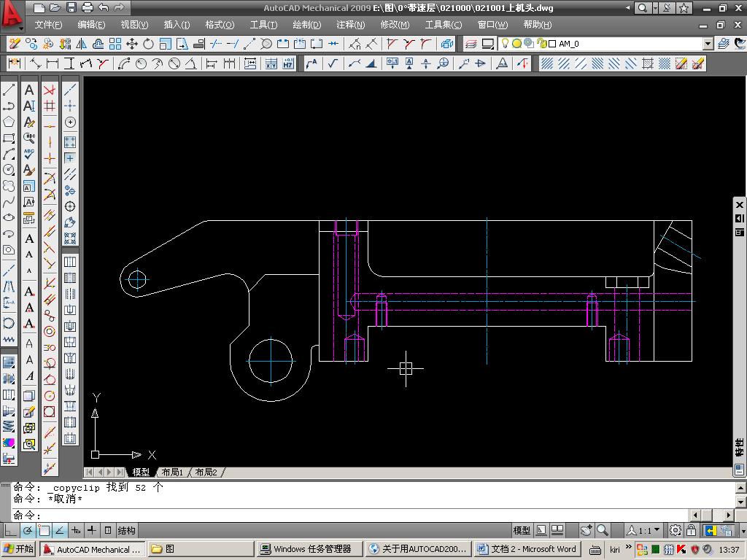Open the 格式(O) menu
Image resolution: width=747 pixels, height=560 pixels.
[219, 25]
